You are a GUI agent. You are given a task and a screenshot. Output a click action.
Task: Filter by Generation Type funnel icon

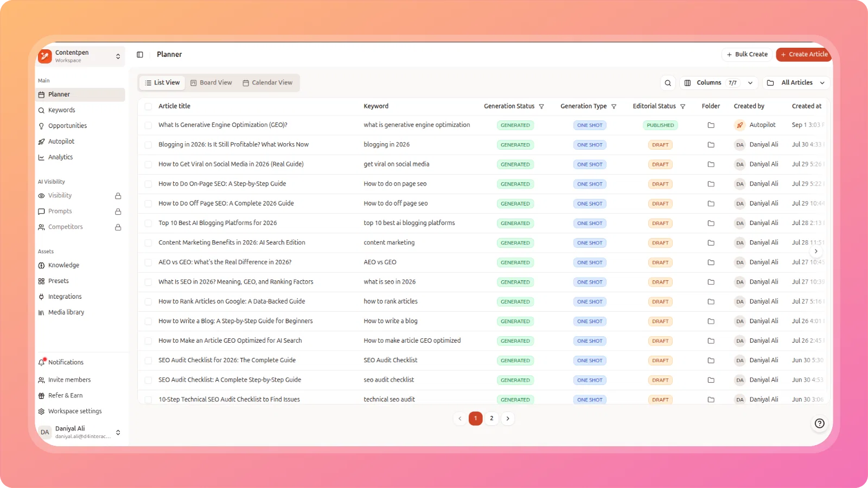pyautogui.click(x=614, y=107)
